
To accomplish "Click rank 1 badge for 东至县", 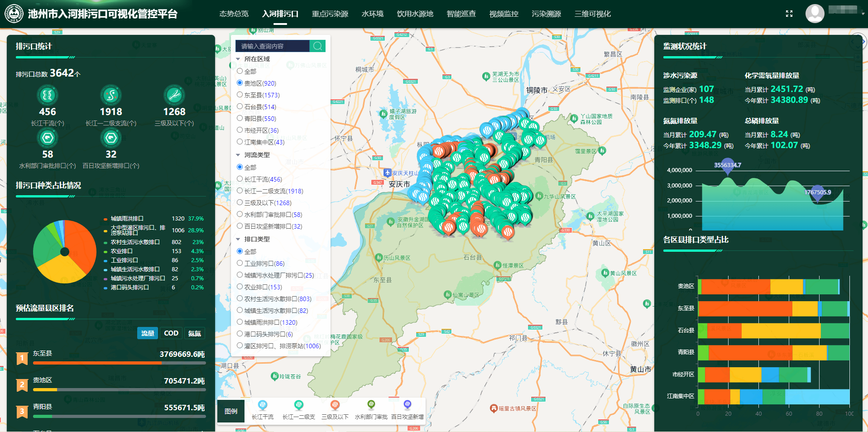I will coord(22,359).
